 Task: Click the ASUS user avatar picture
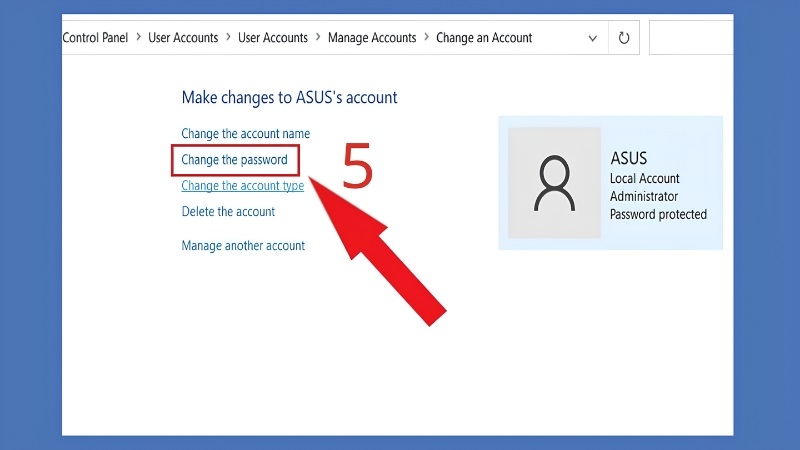(554, 183)
